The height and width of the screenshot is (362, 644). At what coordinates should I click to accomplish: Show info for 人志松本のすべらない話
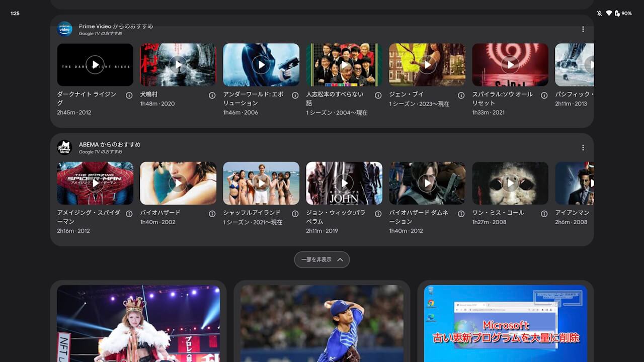378,95
